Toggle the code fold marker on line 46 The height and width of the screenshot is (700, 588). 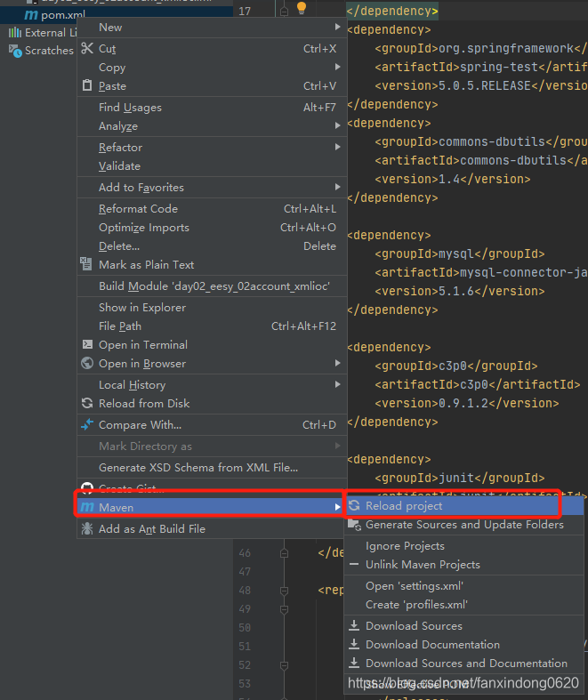284,553
